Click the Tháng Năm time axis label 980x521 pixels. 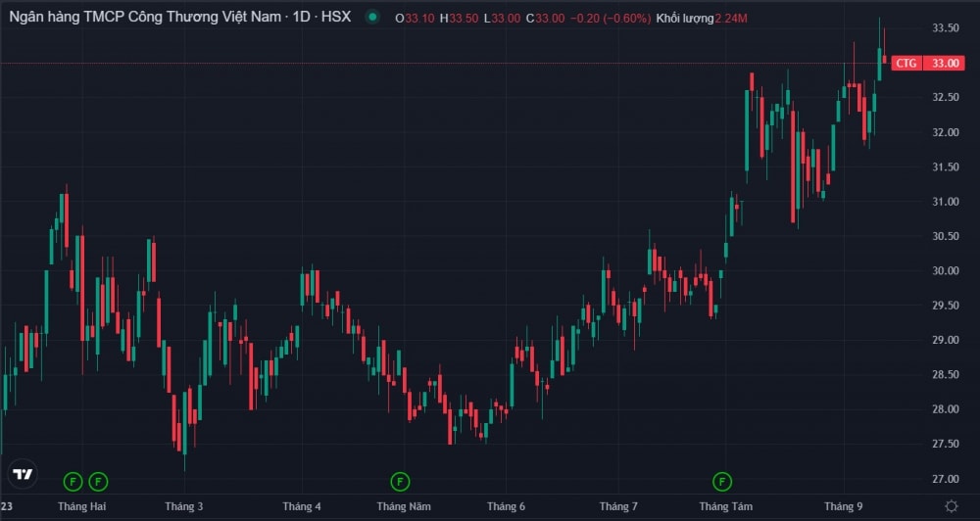(x=404, y=506)
